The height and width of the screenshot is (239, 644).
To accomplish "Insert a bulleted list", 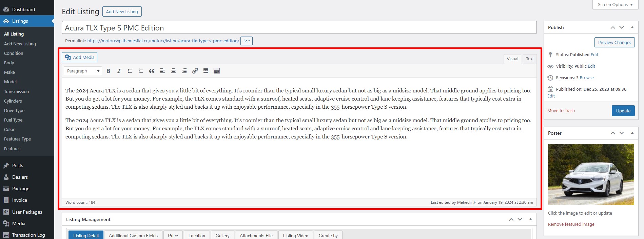I will [130, 71].
